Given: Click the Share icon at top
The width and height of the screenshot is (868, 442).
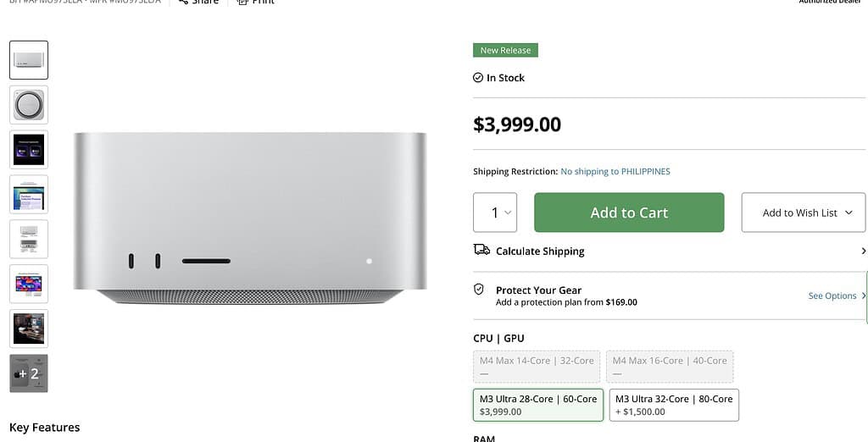Looking at the screenshot, I should coord(183,3).
